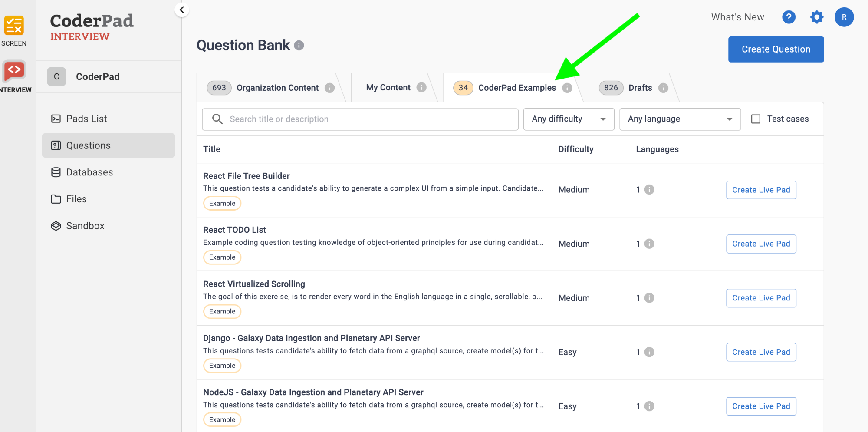Expand the Any difficulty dropdown

(x=569, y=119)
